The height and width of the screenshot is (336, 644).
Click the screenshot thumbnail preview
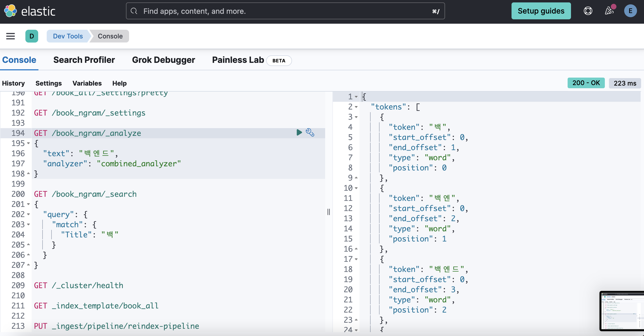coord(622,311)
